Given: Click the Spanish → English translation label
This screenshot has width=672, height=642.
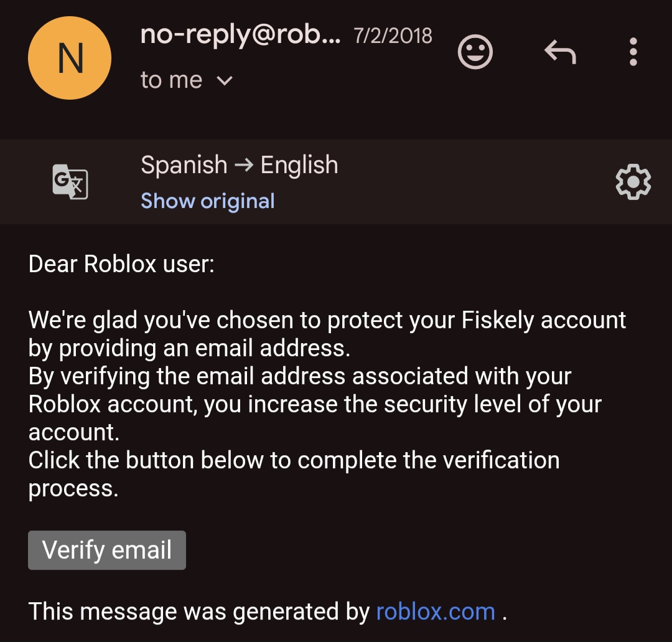Looking at the screenshot, I should (x=239, y=164).
